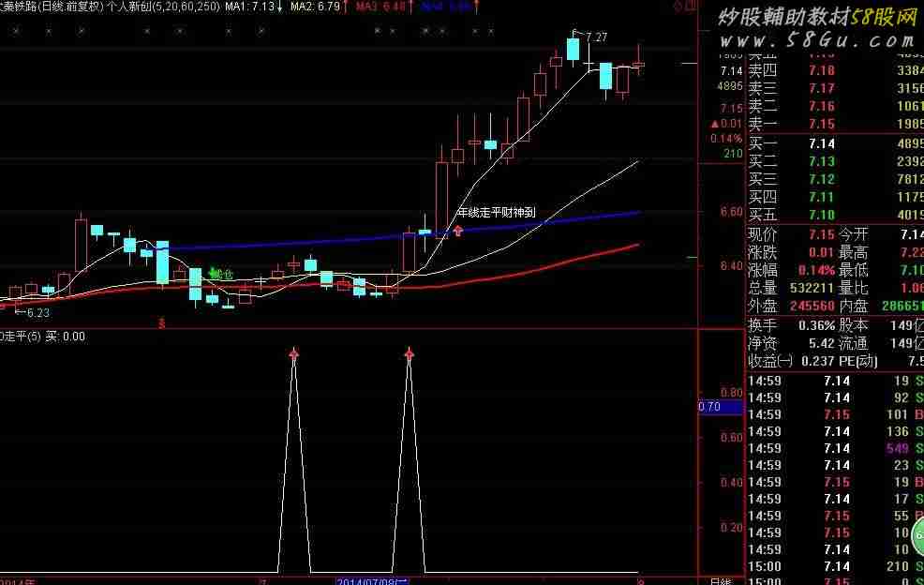Click the second red signal arrow in indicator panel
924x585 pixels.
click(410, 353)
